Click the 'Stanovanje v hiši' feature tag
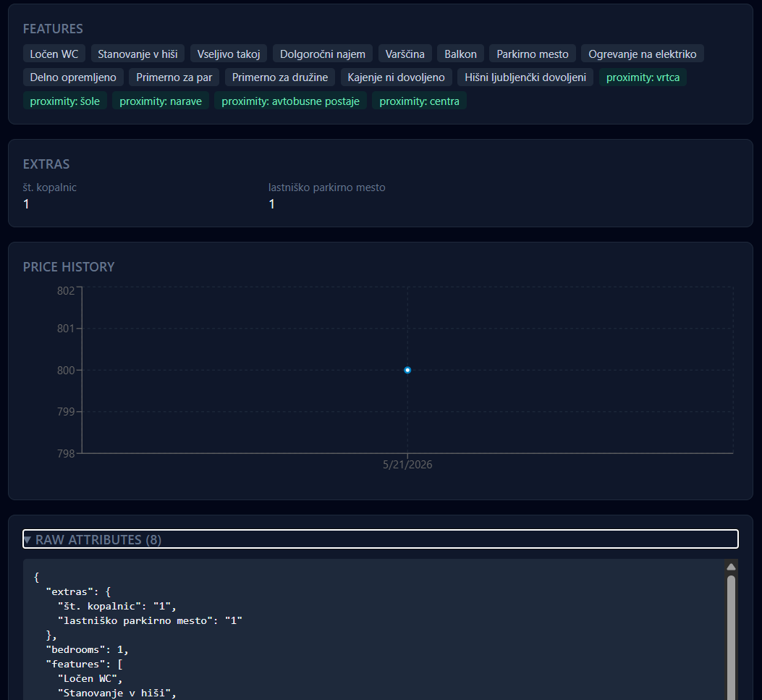Screen dimensions: 762x700 pyautogui.click(x=137, y=54)
